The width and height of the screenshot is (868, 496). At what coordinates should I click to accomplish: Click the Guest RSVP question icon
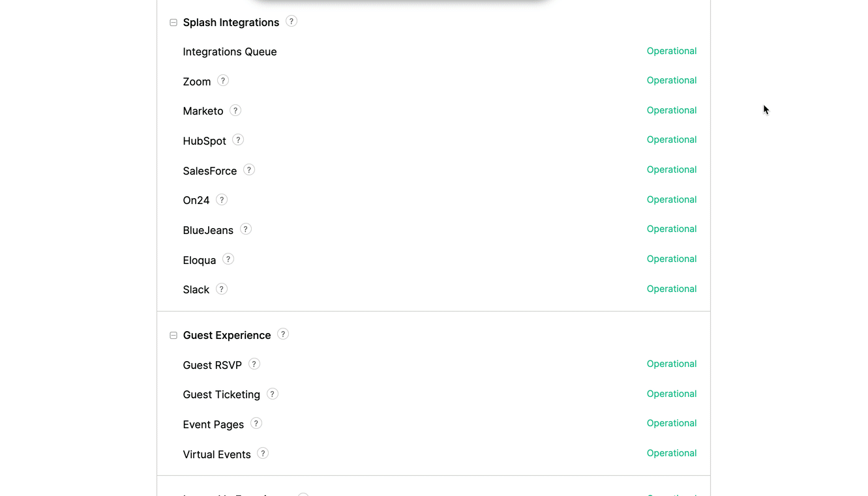point(254,364)
